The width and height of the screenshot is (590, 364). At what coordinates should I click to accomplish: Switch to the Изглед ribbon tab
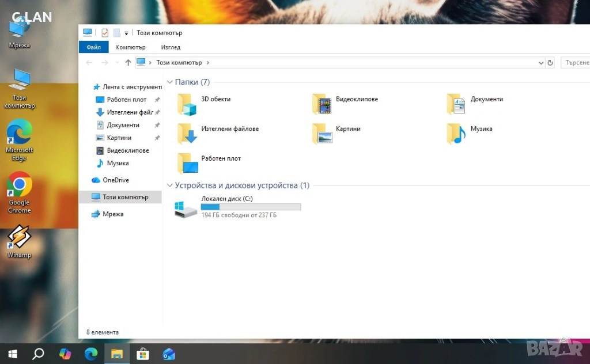(x=171, y=47)
